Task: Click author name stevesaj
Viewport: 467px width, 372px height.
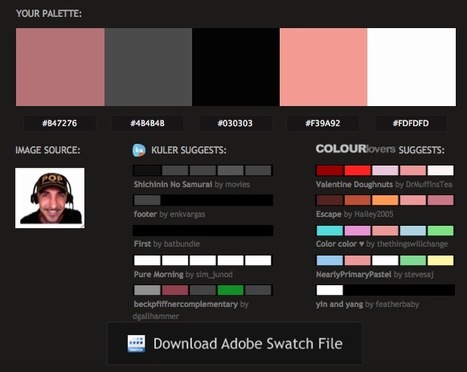Action: pyautogui.click(x=419, y=275)
